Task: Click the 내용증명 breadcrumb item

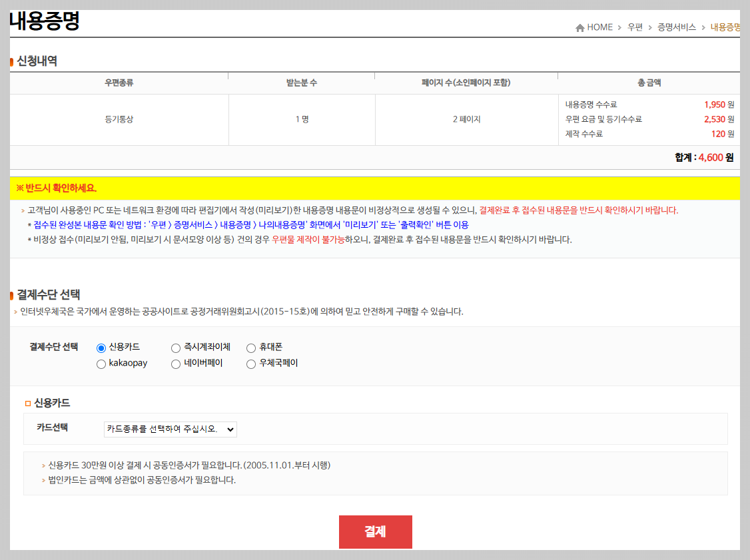Action: [x=725, y=27]
